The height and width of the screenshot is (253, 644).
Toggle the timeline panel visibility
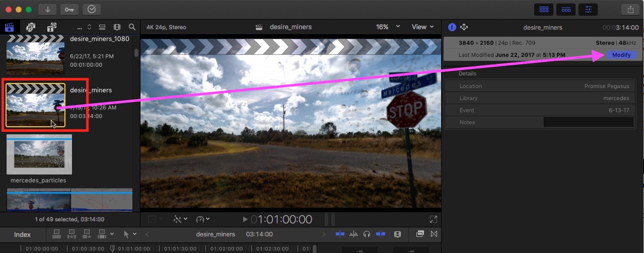click(566, 9)
